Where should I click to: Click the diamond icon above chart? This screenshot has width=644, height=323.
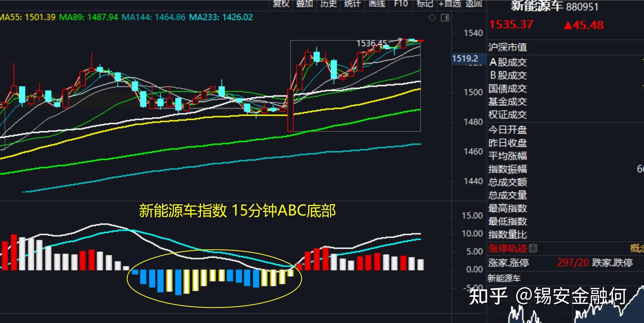pyautogui.click(x=432, y=18)
